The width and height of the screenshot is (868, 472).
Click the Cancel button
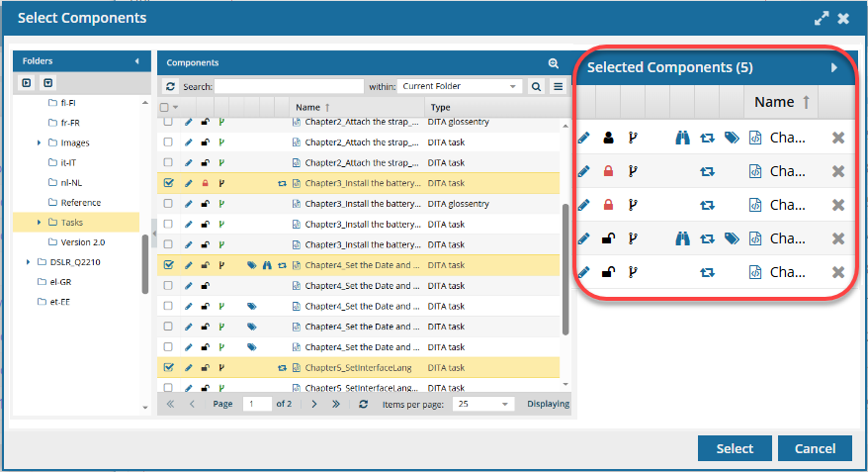tap(815, 448)
